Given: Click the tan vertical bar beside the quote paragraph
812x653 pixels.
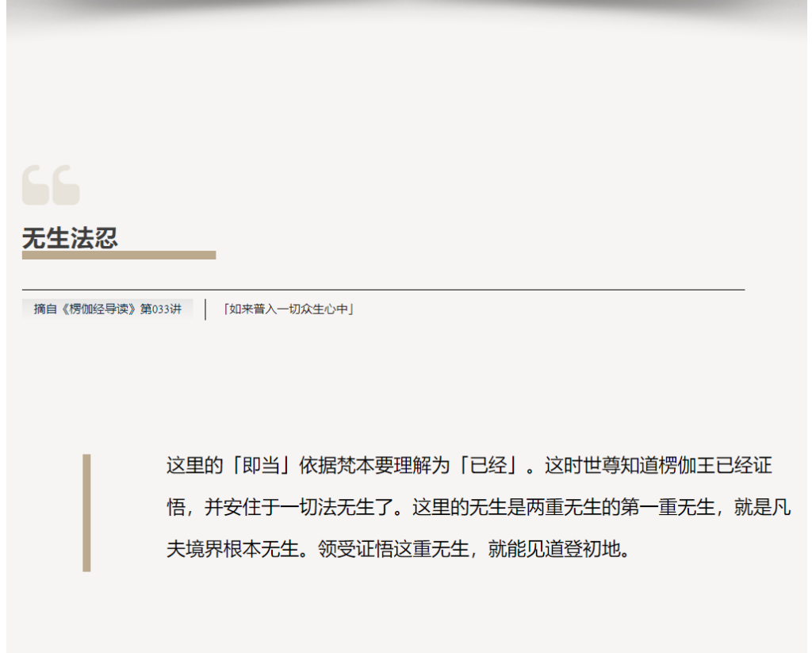Looking at the screenshot, I should point(86,512).
